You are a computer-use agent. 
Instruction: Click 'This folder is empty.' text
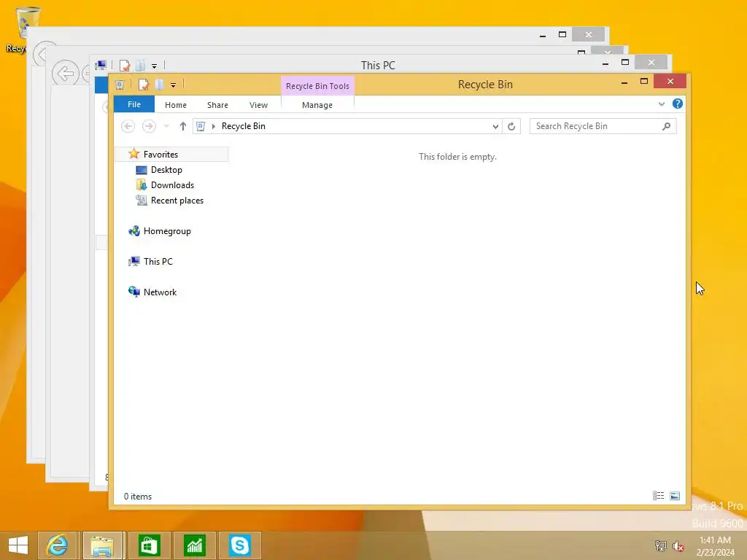pyautogui.click(x=457, y=157)
